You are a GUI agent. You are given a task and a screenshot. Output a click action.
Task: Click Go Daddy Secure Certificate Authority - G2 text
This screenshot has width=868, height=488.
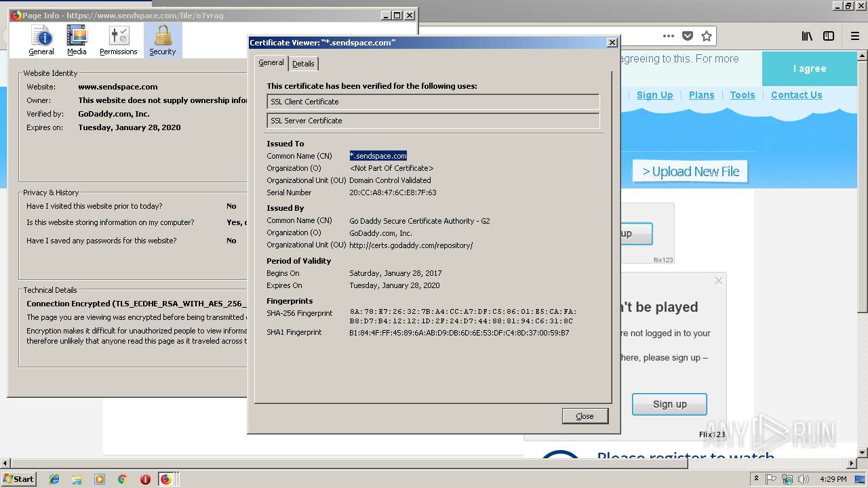pyautogui.click(x=419, y=221)
